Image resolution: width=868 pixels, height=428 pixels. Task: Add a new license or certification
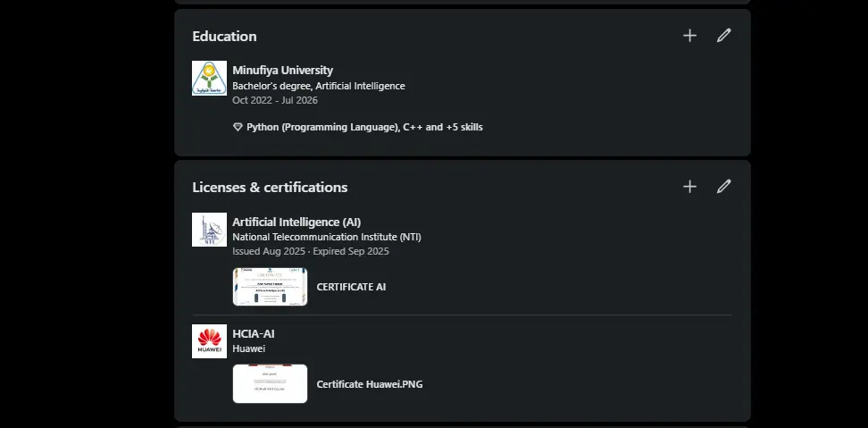click(689, 187)
